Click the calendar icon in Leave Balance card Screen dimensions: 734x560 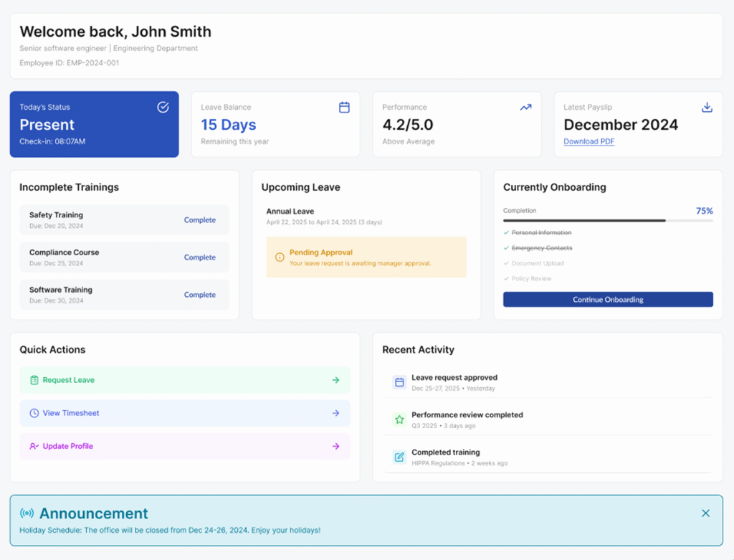[x=344, y=108]
